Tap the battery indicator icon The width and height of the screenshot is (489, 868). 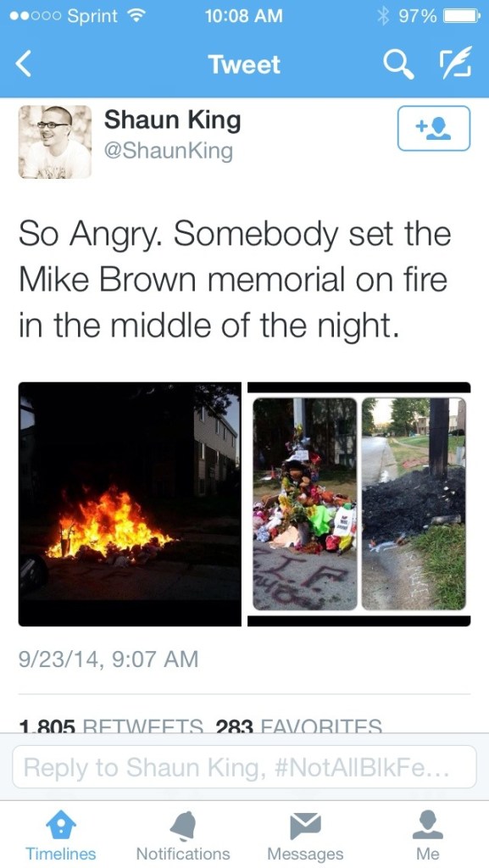[x=461, y=16]
